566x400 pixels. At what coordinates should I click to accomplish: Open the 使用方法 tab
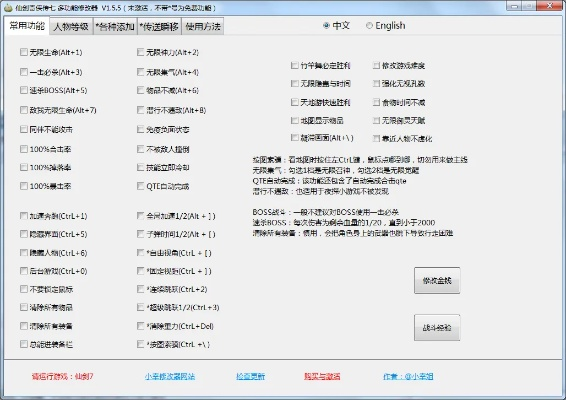coord(203,26)
